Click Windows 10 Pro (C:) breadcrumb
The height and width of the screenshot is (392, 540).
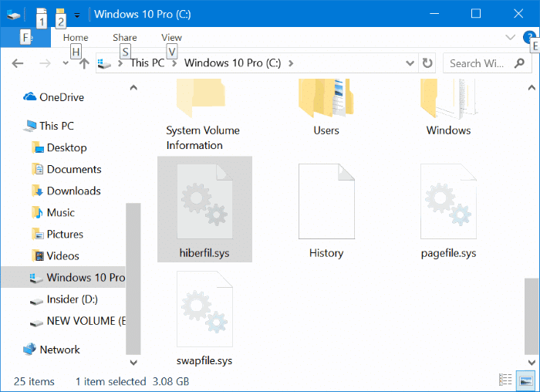tap(232, 63)
